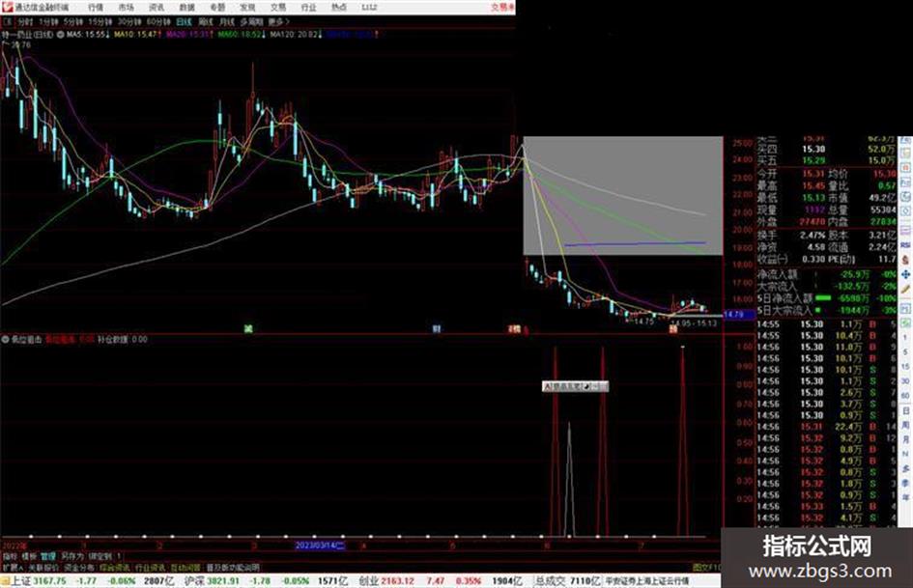Click the highlighted 2023/03/14 date marker
This screenshot has height=588, width=913.
coord(320,546)
